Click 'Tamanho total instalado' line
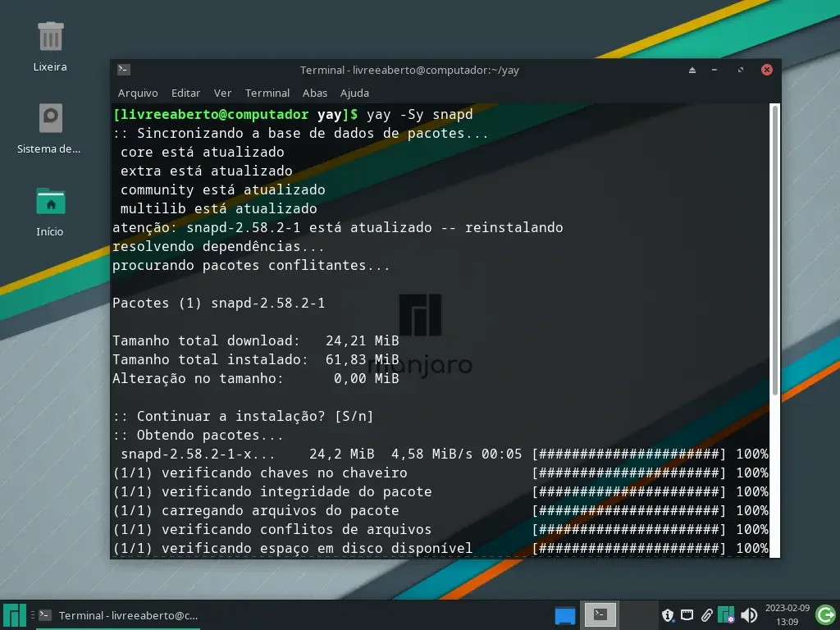Image resolution: width=840 pixels, height=630 pixels. pos(256,359)
